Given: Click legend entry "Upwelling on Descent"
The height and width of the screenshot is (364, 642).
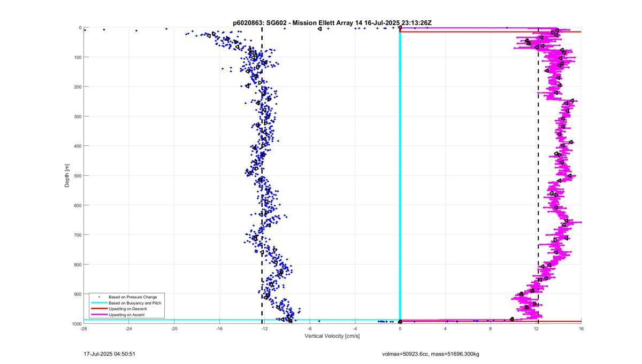Looking at the screenshot, I should [128, 309].
